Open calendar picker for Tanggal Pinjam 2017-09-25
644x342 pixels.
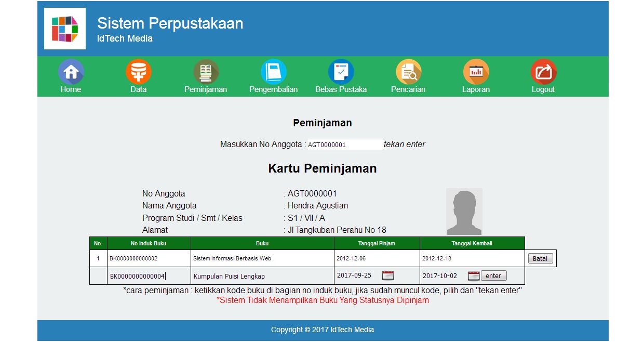pos(388,275)
